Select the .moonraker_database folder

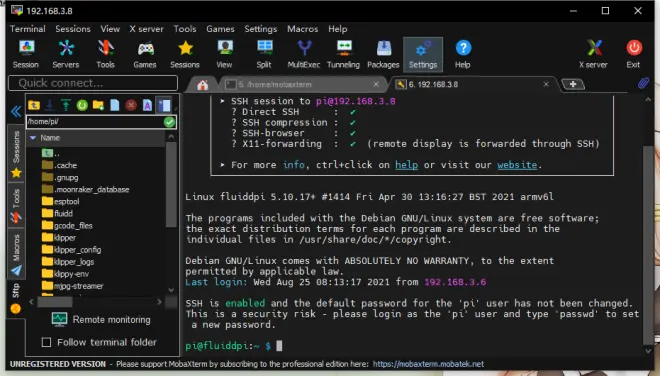[86, 189]
